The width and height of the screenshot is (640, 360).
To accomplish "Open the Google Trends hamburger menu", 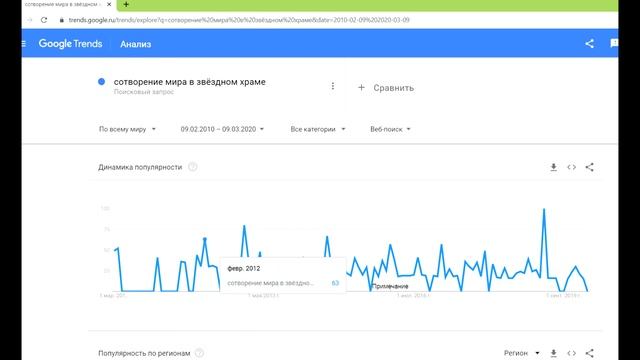I will (24, 44).
